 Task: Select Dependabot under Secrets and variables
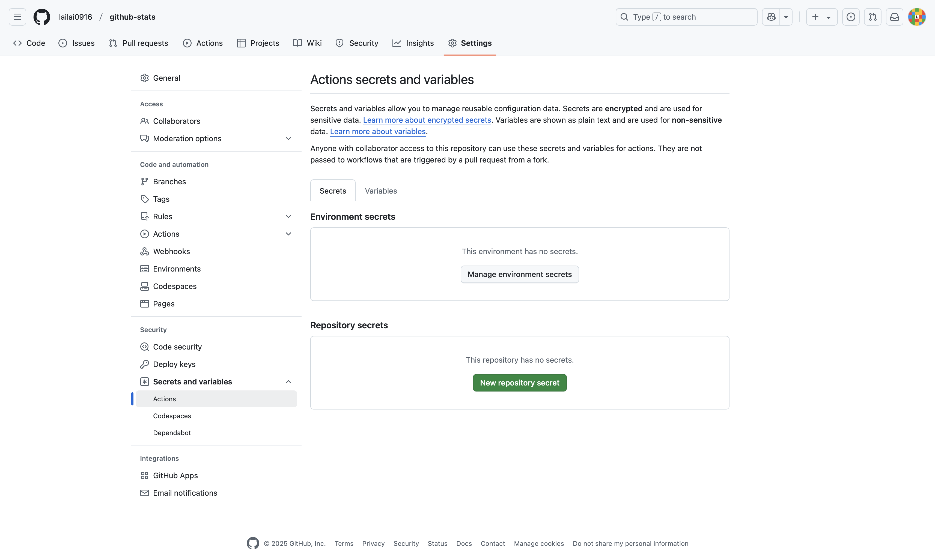coord(172,432)
